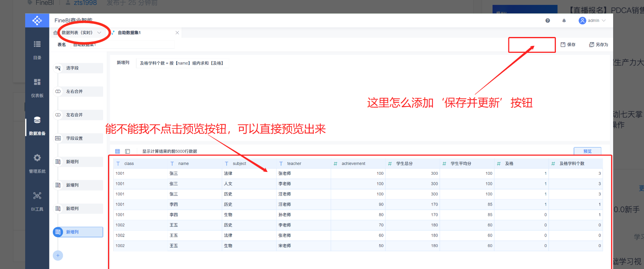Click the FineBI logo icon

[x=37, y=20]
